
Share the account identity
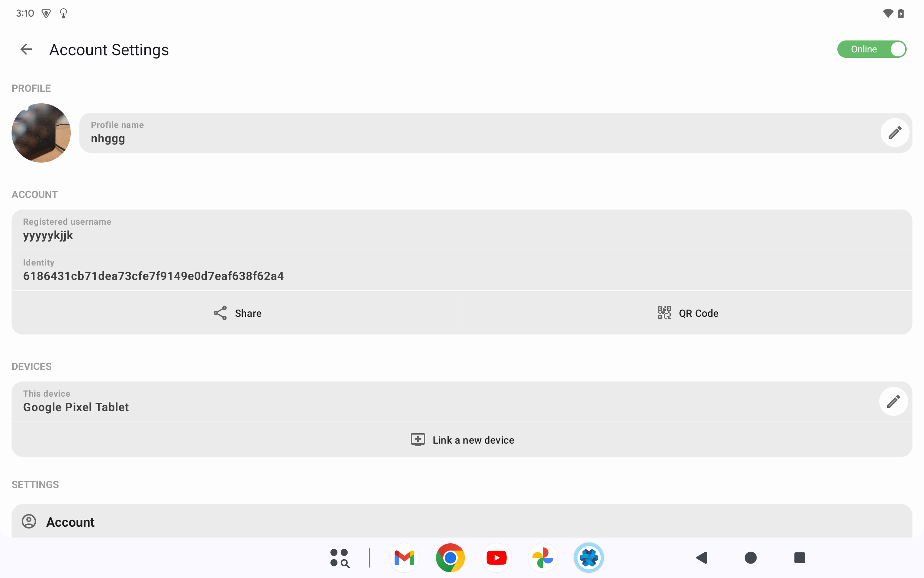[237, 313]
